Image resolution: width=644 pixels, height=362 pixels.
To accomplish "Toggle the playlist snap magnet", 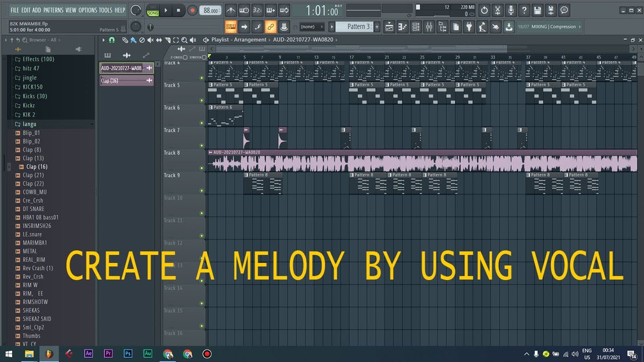I will (x=112, y=40).
